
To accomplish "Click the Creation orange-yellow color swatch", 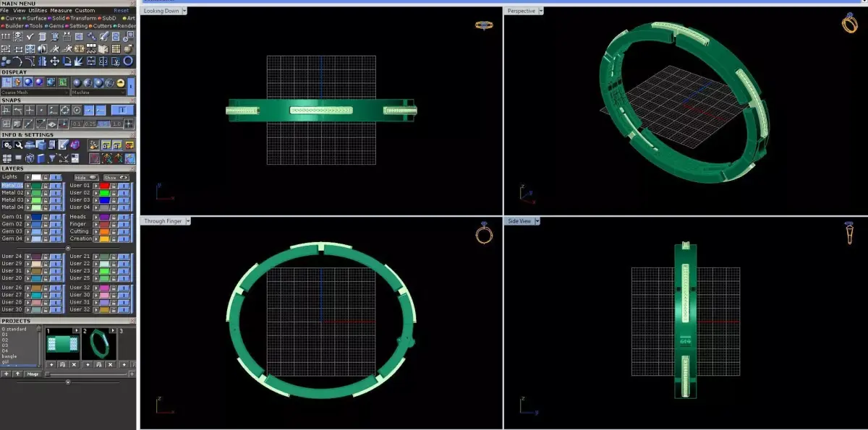I will pyautogui.click(x=105, y=238).
